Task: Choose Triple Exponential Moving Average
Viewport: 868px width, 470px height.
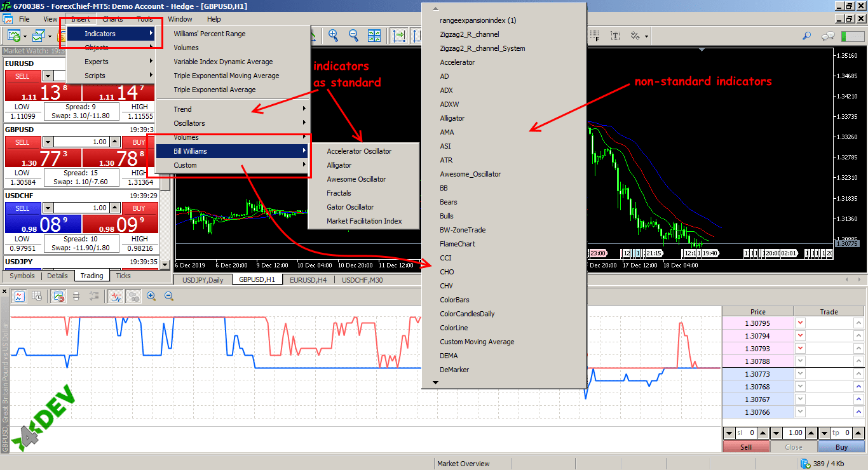Action: point(233,76)
